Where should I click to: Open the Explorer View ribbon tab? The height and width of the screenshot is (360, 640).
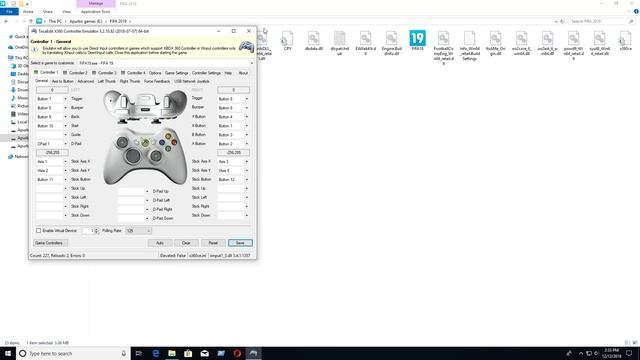click(x=67, y=12)
